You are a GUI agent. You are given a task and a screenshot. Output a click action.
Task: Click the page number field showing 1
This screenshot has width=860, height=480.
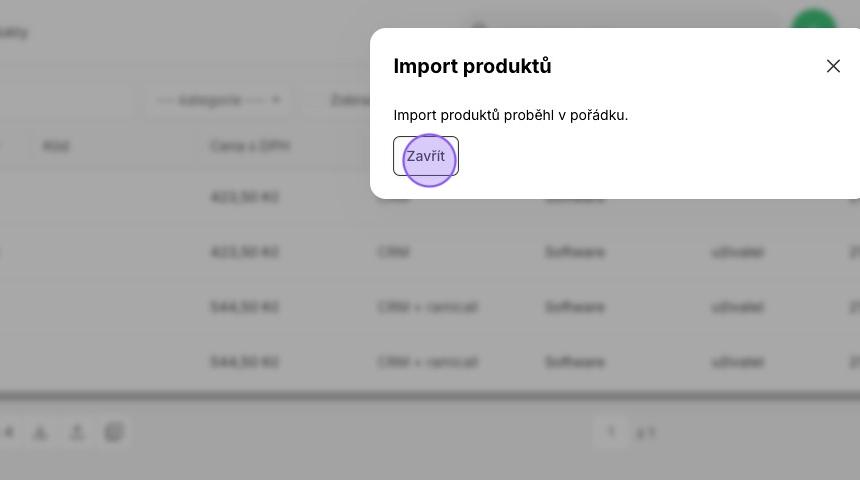(611, 433)
